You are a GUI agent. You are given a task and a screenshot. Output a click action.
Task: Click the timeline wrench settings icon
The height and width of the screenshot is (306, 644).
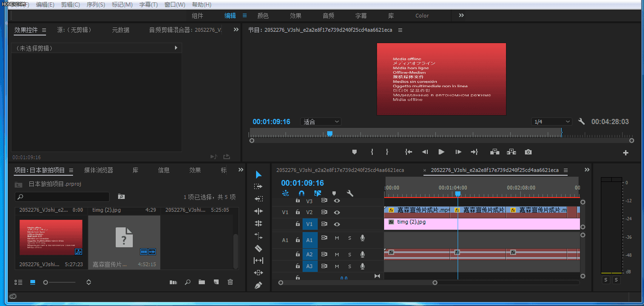tap(350, 193)
